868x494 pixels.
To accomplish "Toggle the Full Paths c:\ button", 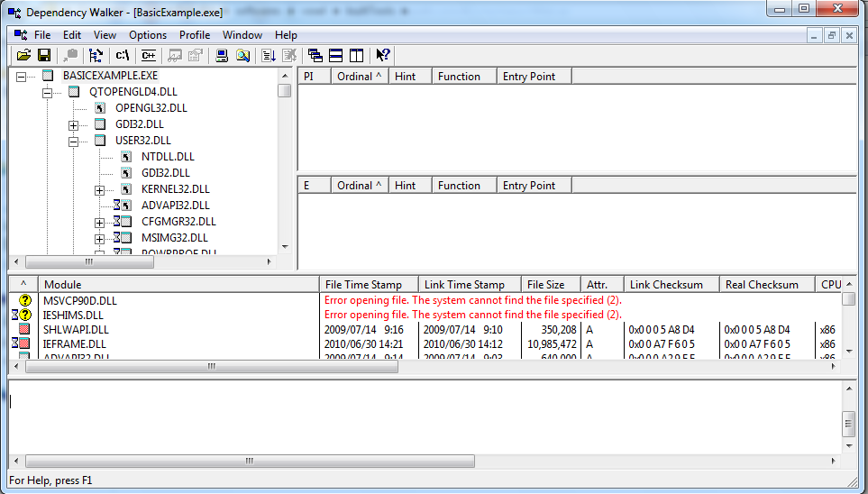I will pos(123,56).
